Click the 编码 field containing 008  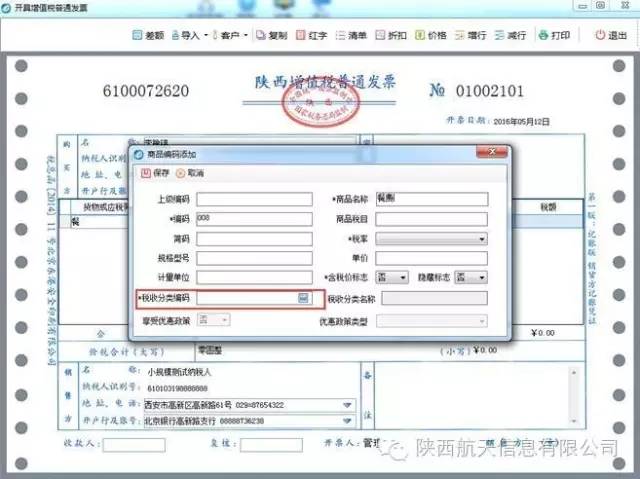pyautogui.click(x=254, y=219)
